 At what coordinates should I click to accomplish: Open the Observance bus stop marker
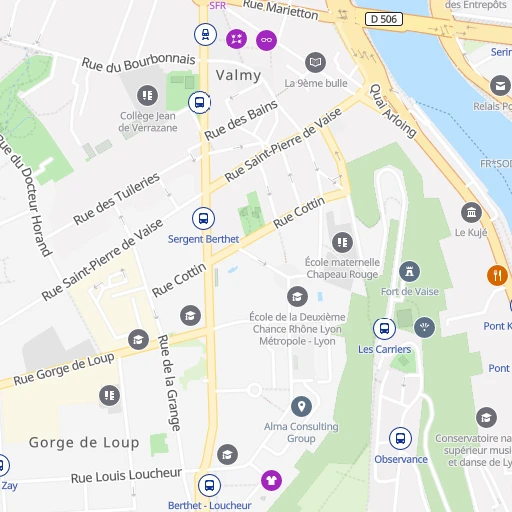click(400, 438)
